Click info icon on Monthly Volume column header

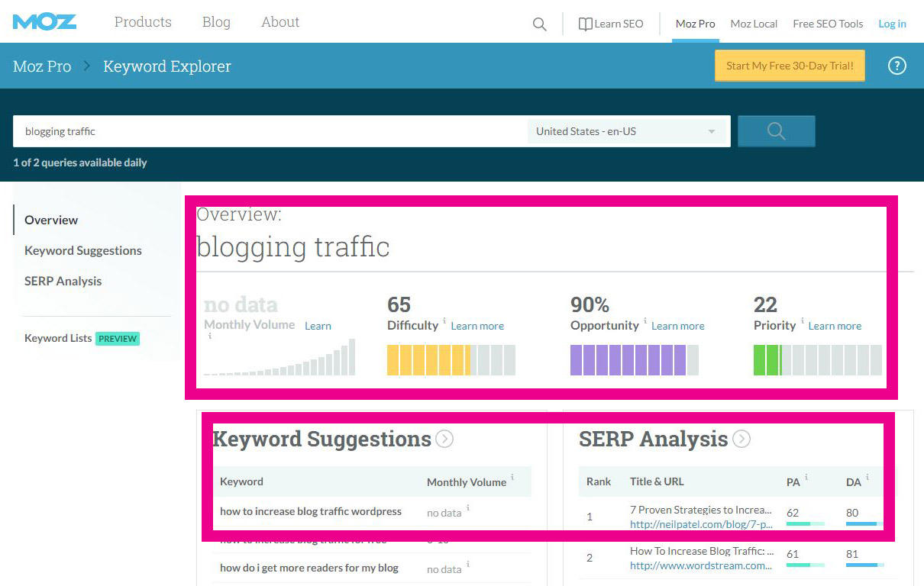(512, 478)
